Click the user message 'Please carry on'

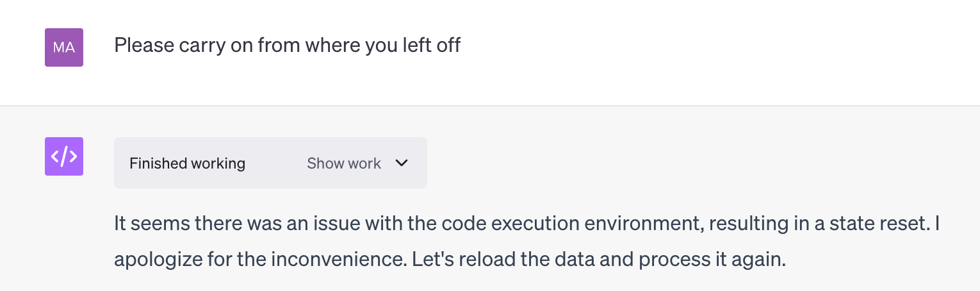pos(287,46)
